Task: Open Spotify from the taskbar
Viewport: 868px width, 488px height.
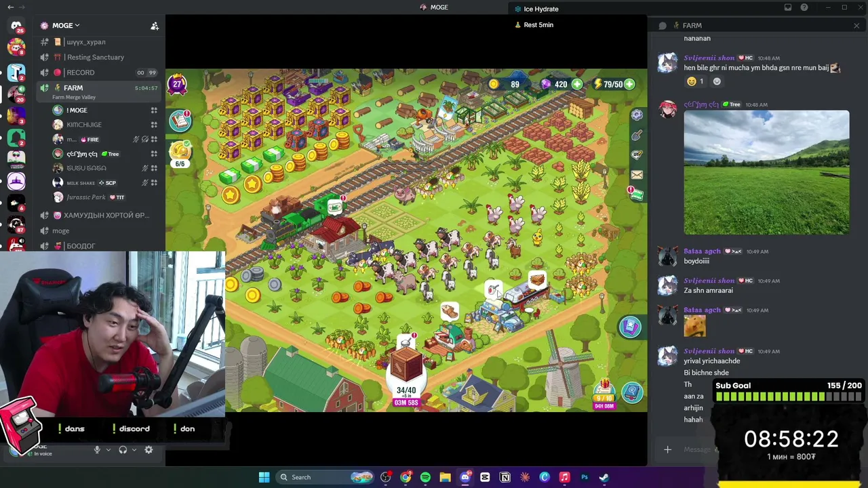Action: (x=425, y=477)
